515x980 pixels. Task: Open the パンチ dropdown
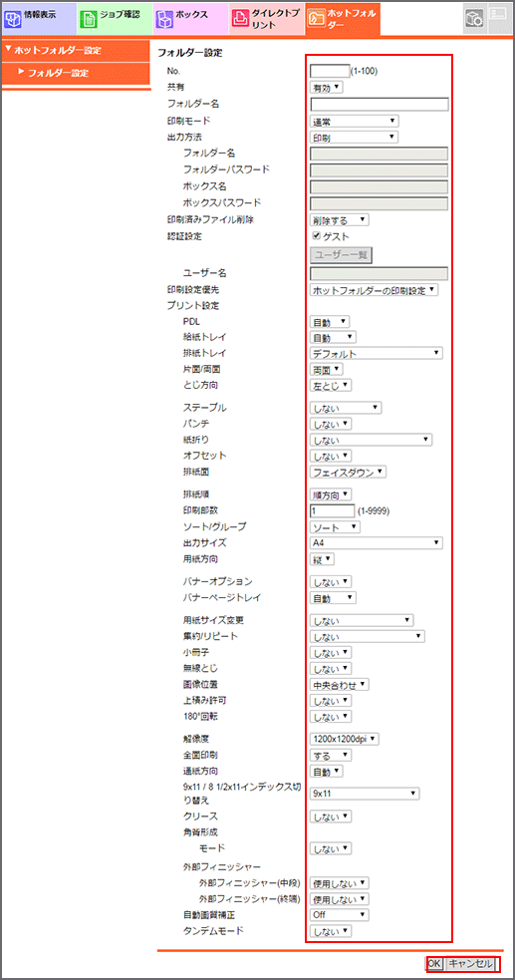point(331,425)
